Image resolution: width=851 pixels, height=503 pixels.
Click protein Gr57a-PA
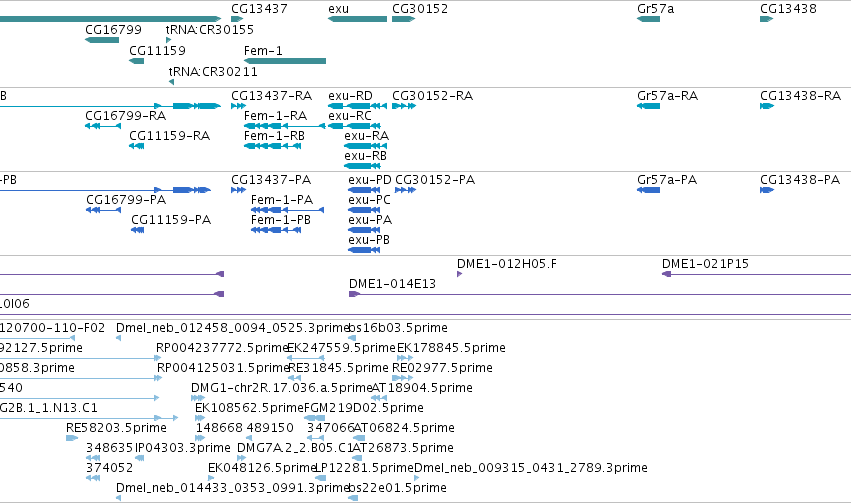667,180
